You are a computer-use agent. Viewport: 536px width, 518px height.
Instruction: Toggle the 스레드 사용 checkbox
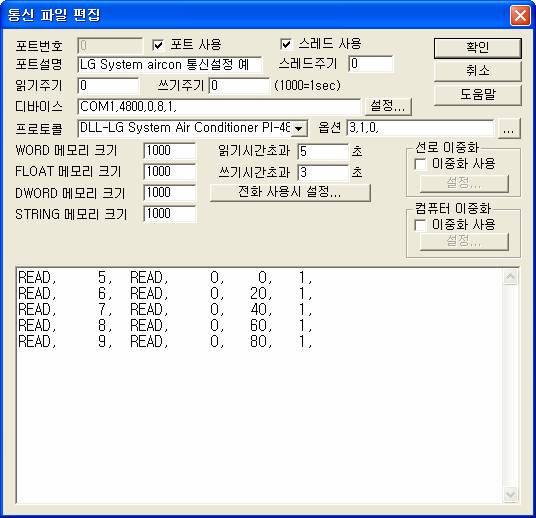coord(286,44)
